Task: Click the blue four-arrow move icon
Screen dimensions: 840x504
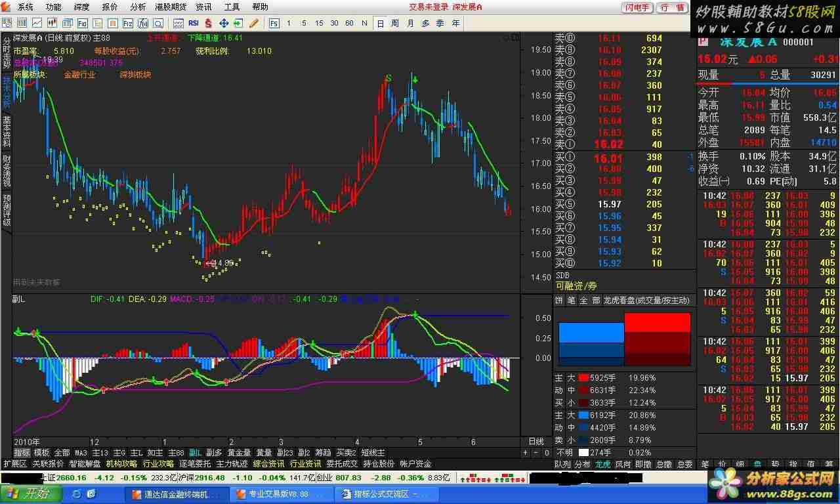Action: click(224, 23)
